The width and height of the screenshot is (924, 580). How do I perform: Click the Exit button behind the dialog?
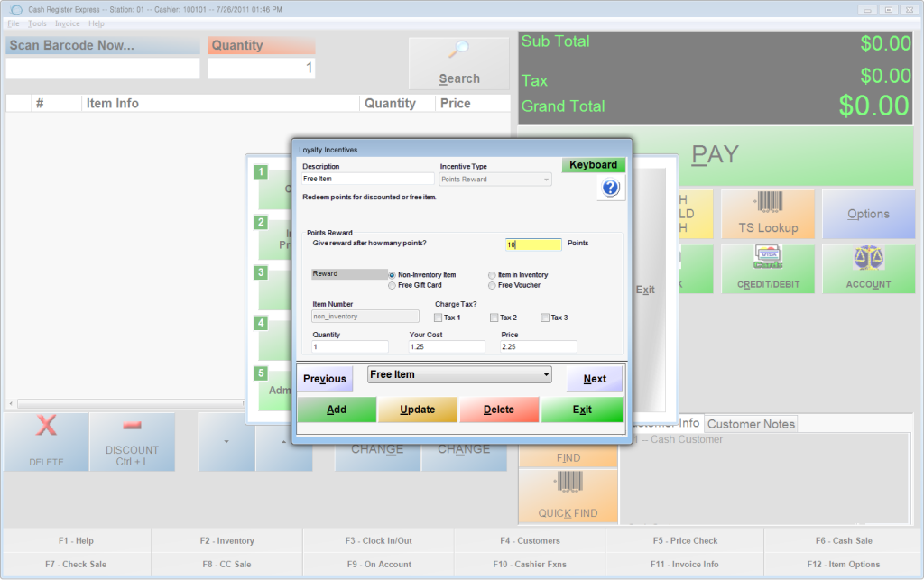pos(644,290)
